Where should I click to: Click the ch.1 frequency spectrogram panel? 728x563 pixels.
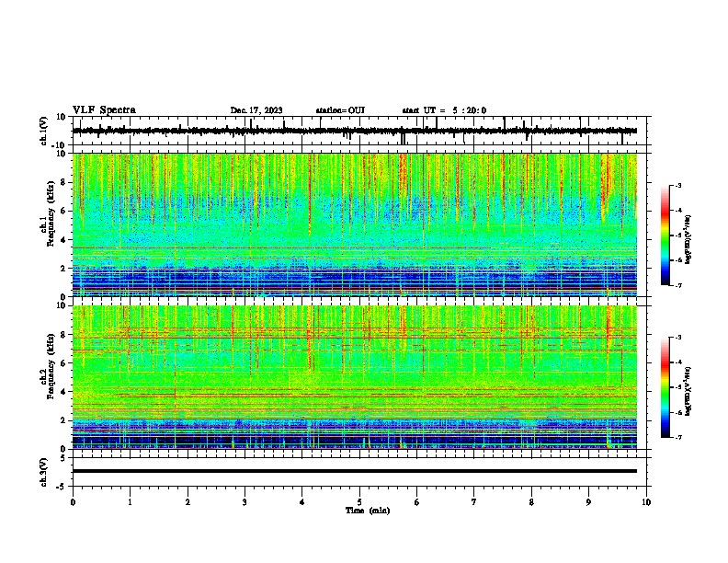[355, 224]
